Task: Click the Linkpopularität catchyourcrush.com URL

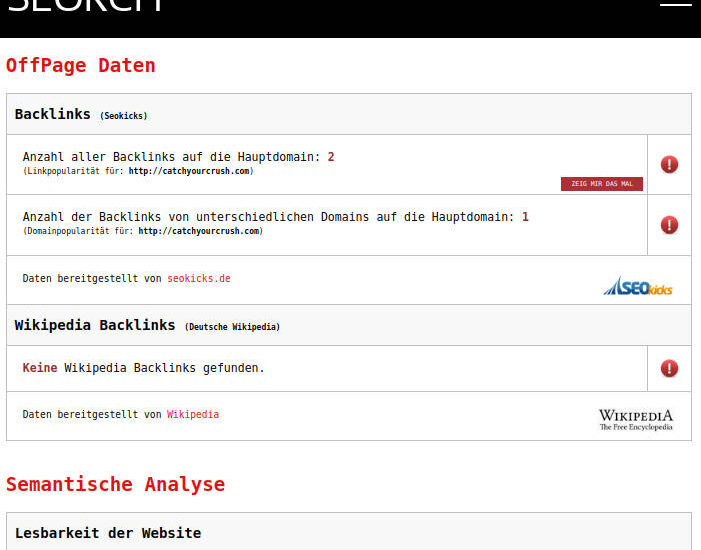Action: pyautogui.click(x=189, y=171)
